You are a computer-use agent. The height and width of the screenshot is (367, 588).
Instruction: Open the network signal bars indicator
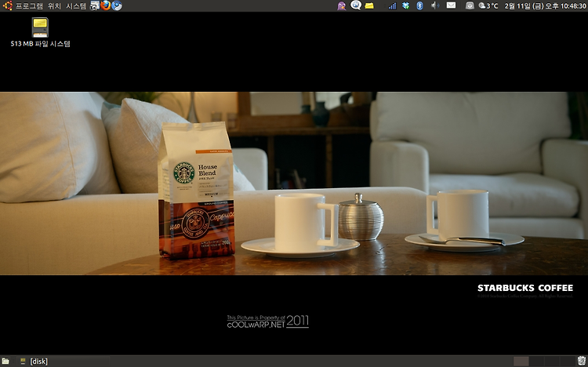392,5
